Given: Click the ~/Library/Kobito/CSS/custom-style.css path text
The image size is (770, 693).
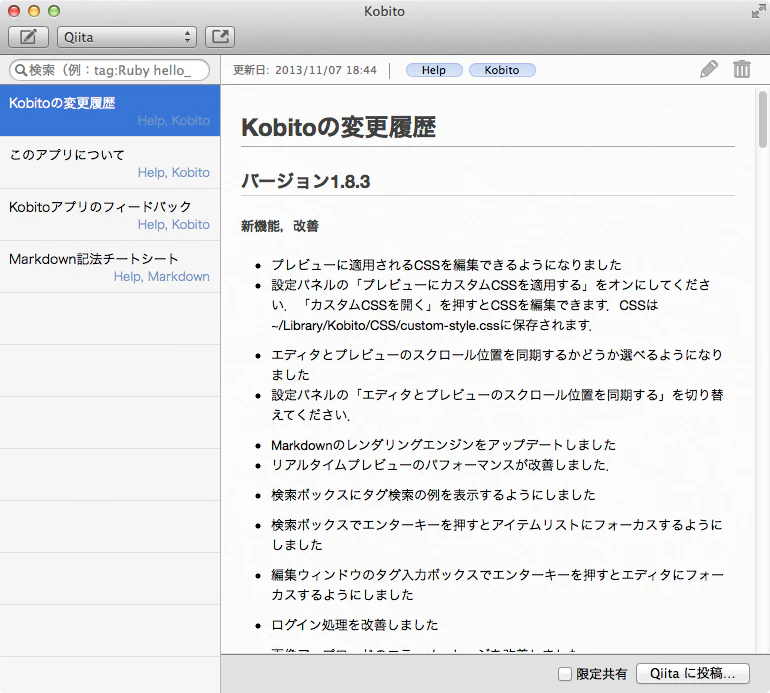Looking at the screenshot, I should (385, 326).
